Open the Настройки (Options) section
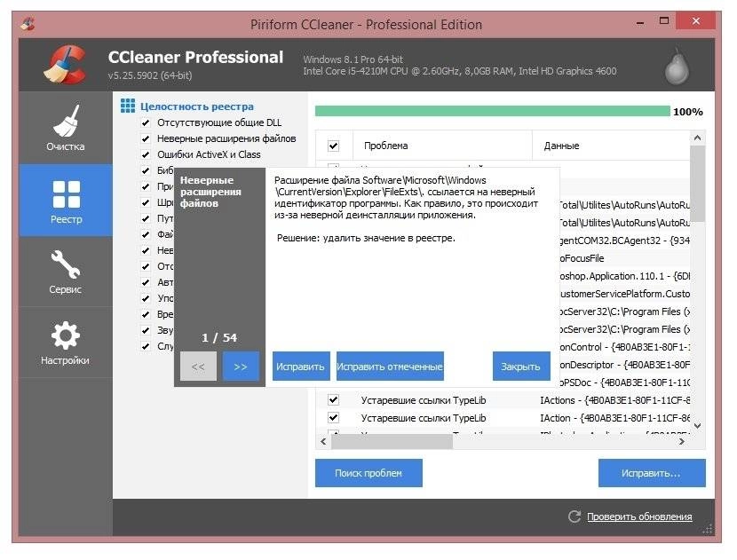 66,343
